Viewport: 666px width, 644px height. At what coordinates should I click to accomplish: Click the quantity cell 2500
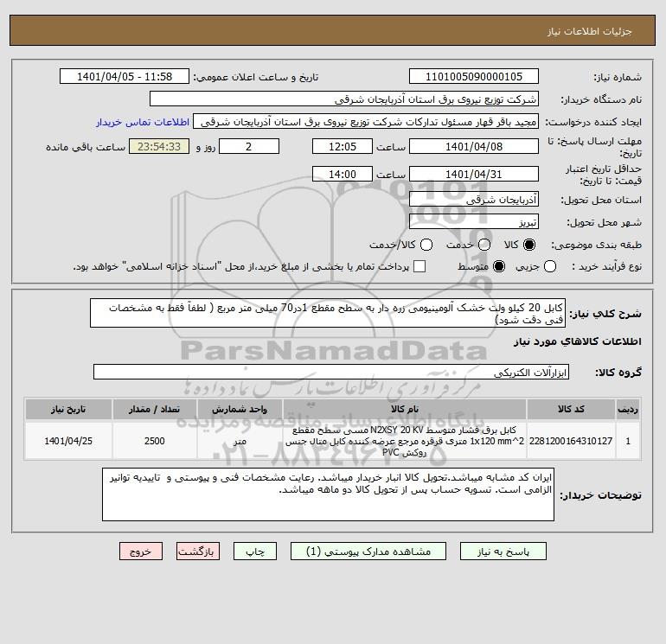pos(154,441)
